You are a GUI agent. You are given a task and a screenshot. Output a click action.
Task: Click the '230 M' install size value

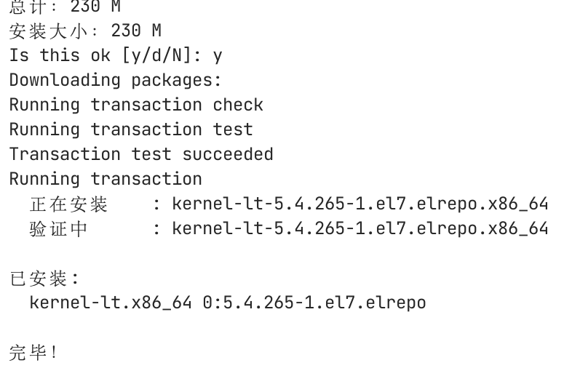pos(136,31)
